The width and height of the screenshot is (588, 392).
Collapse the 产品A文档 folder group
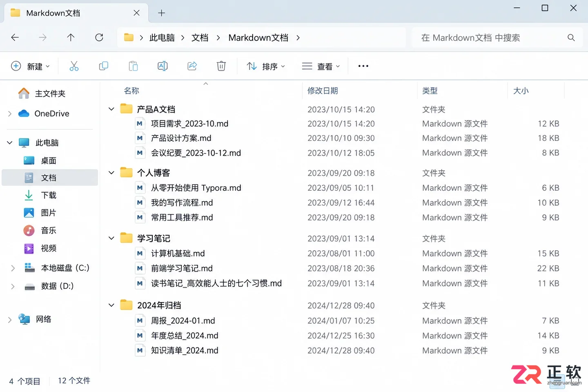[x=111, y=109]
